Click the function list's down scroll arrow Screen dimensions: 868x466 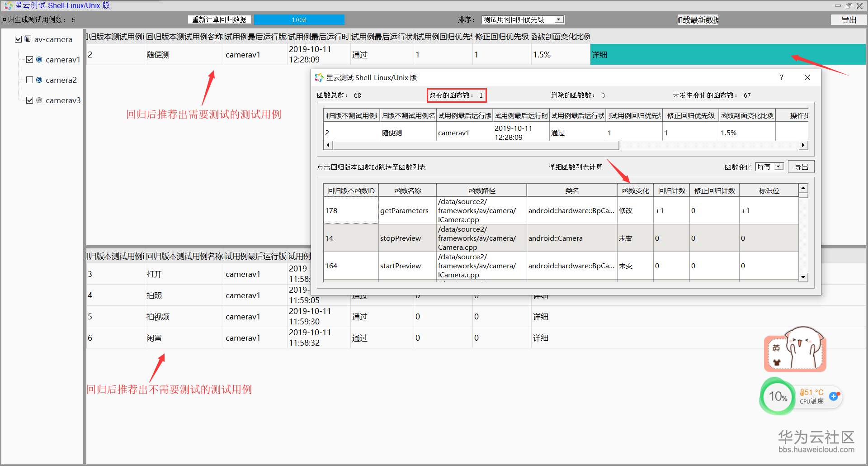(x=803, y=277)
